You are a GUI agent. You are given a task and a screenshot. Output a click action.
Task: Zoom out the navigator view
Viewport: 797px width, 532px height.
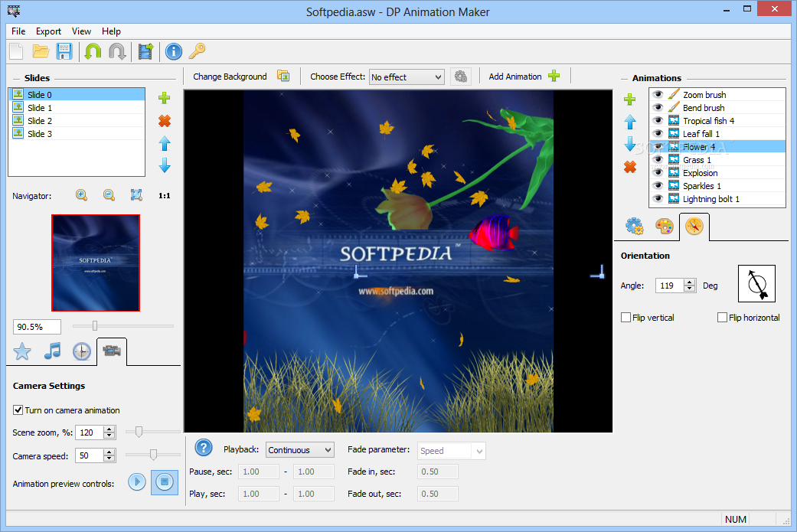[x=109, y=195]
